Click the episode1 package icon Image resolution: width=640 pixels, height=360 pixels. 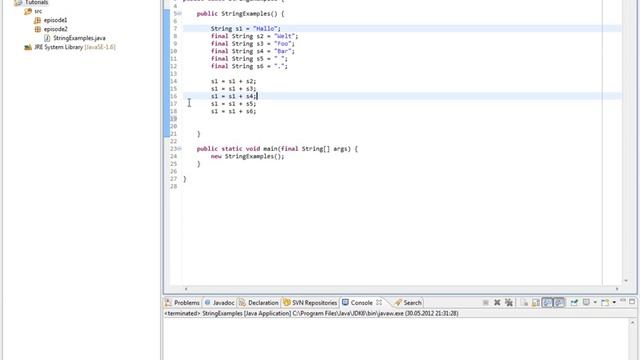38,20
